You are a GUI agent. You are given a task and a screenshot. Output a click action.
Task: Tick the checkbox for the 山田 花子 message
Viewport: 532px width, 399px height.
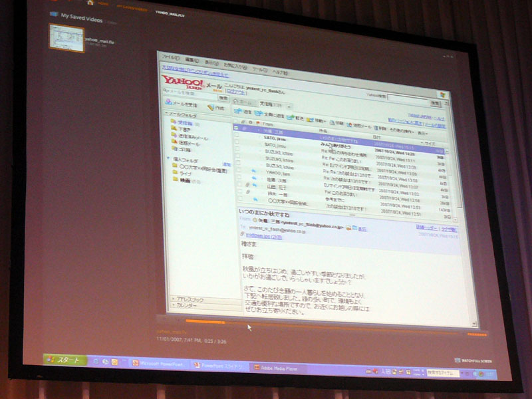(x=240, y=184)
